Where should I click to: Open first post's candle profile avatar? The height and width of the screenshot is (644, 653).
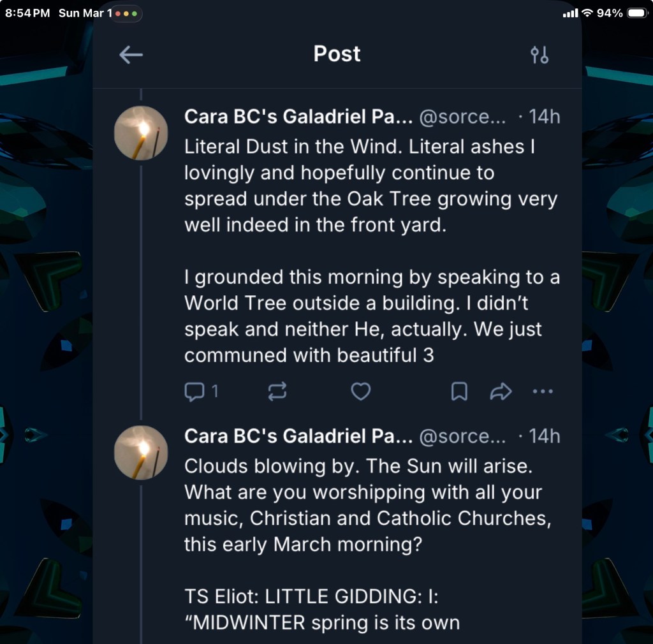141,133
